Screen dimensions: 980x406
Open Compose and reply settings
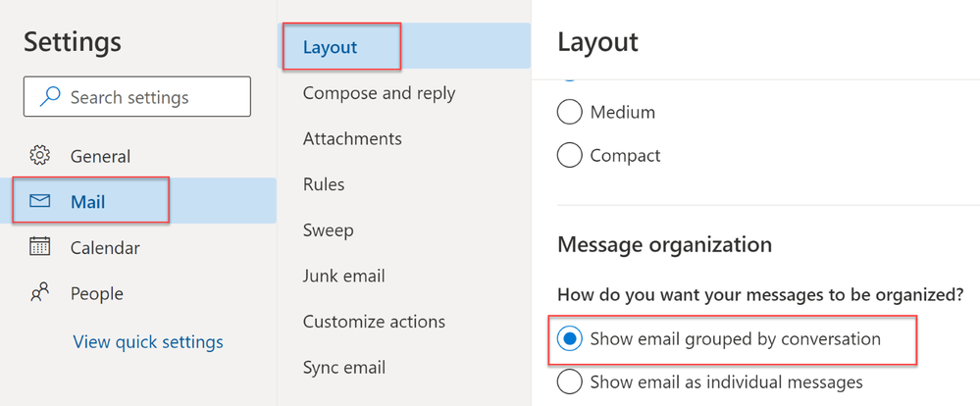coord(379,93)
